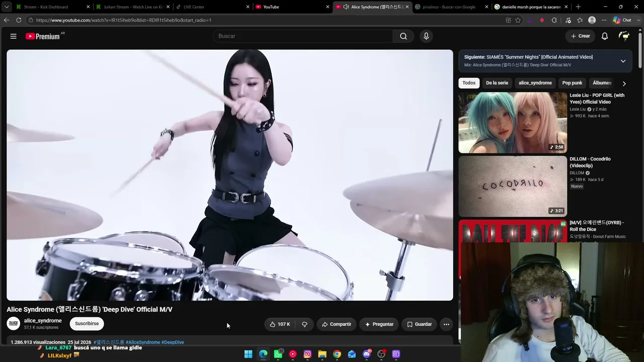
Task: Open the DILLOM Cocodrilo thumbnail
Action: pos(513,187)
